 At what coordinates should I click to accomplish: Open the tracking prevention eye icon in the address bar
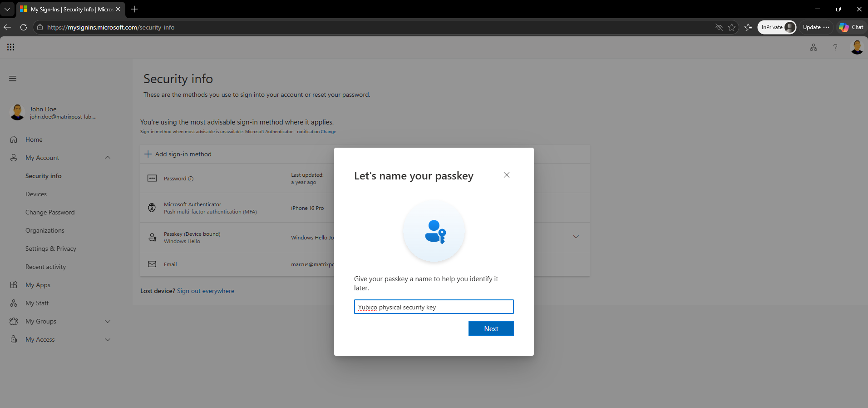[719, 27]
